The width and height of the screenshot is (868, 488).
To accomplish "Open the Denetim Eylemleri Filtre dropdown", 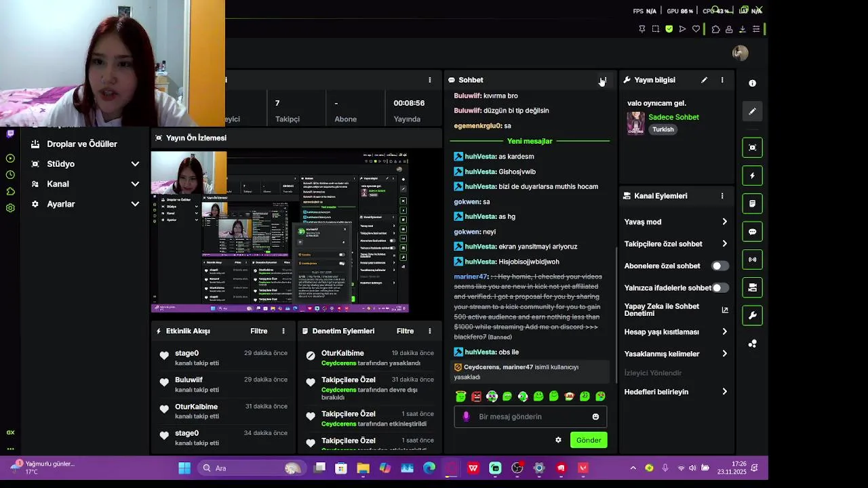I will (405, 331).
